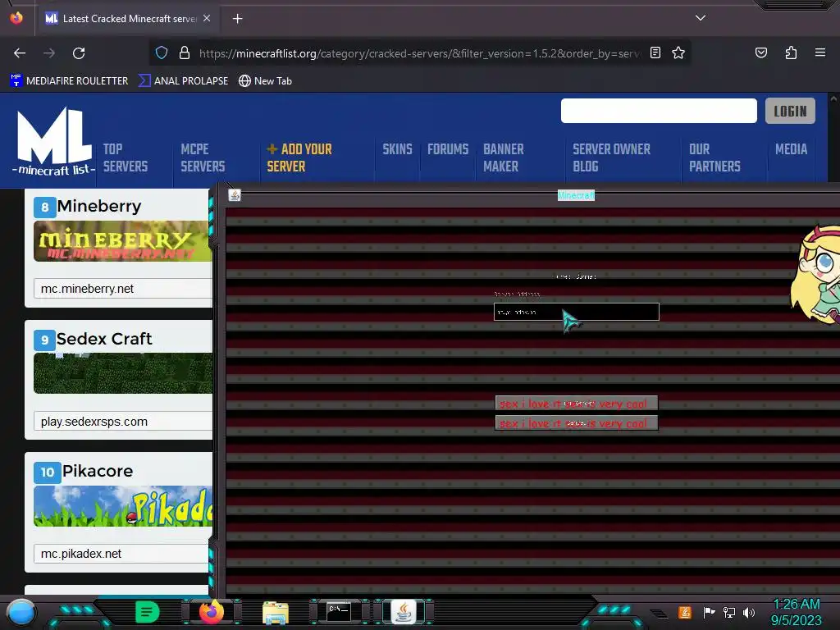Click the page scrollbar up arrow
840x630 pixels.
(833, 98)
